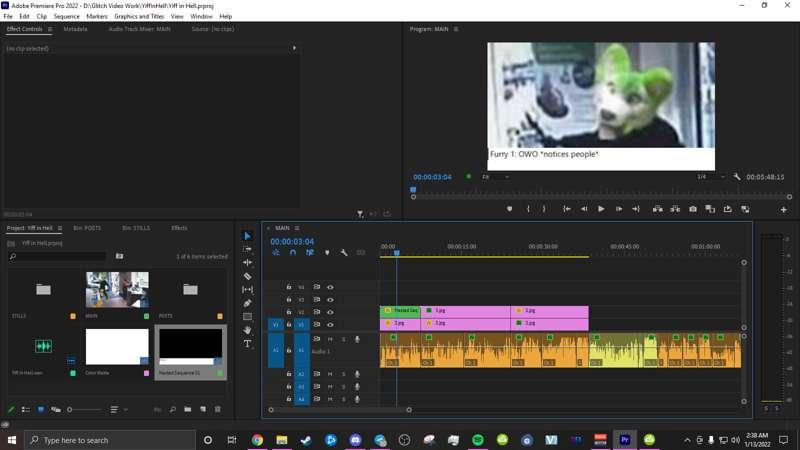This screenshot has width=800, height=450.
Task: Export frame with camera icon
Action: 693,209
